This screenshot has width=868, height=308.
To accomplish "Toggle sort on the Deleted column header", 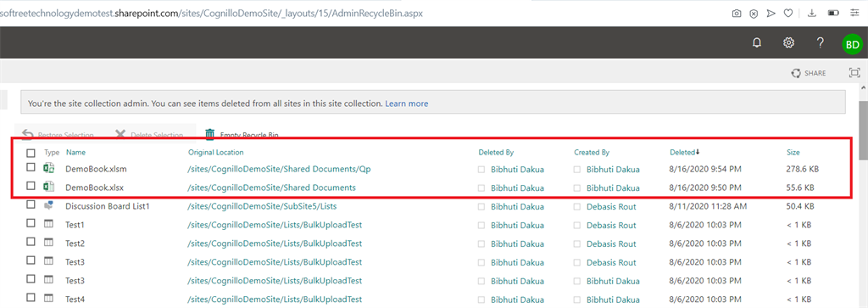I will [x=684, y=153].
